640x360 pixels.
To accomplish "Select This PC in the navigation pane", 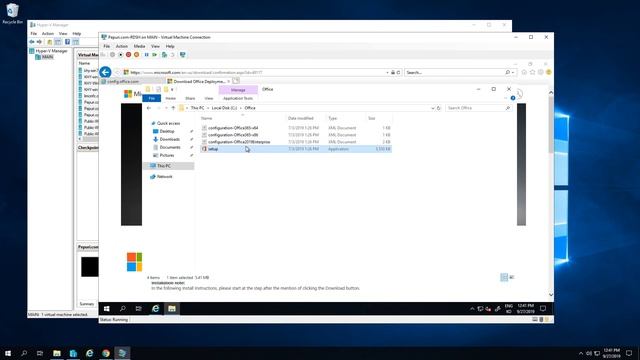I will click(169, 166).
